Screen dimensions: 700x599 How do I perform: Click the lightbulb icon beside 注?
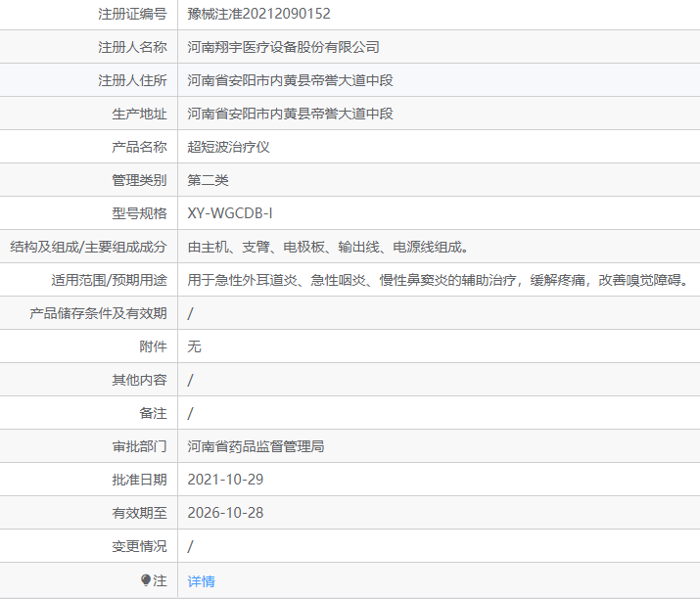pyautogui.click(x=146, y=580)
